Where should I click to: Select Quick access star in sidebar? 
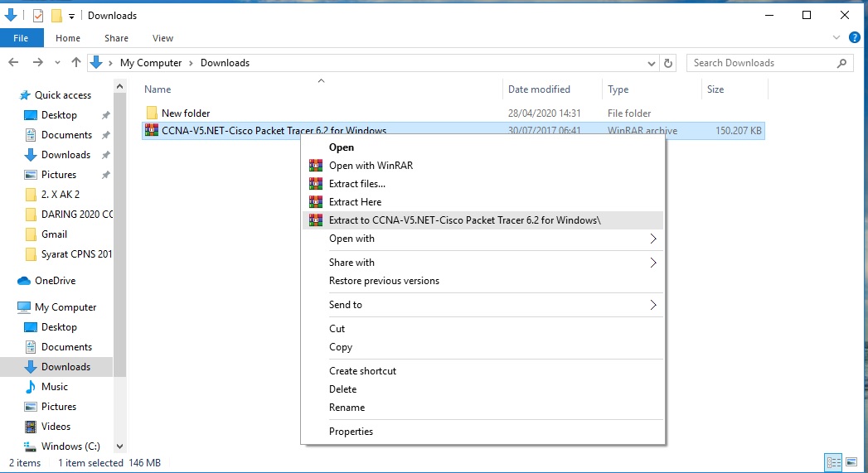pyautogui.click(x=25, y=95)
